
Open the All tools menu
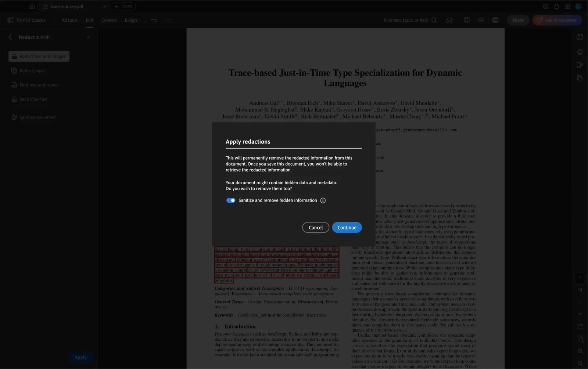click(69, 20)
